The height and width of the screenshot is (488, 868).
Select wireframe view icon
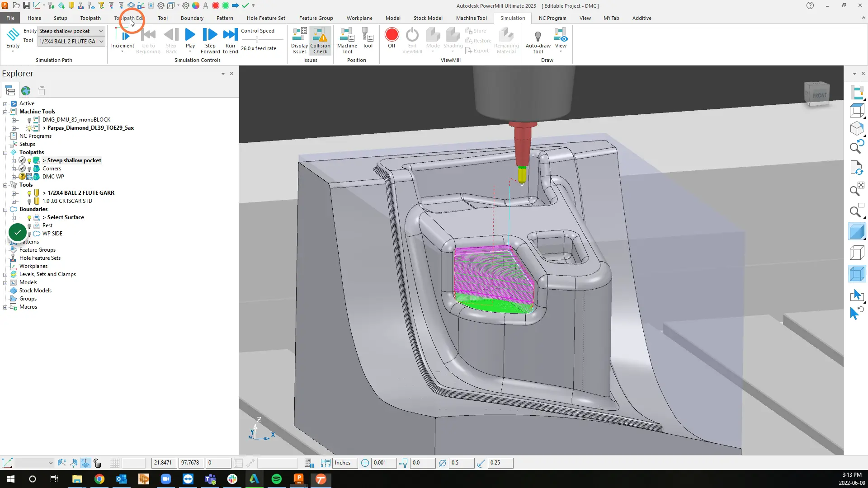[857, 253]
